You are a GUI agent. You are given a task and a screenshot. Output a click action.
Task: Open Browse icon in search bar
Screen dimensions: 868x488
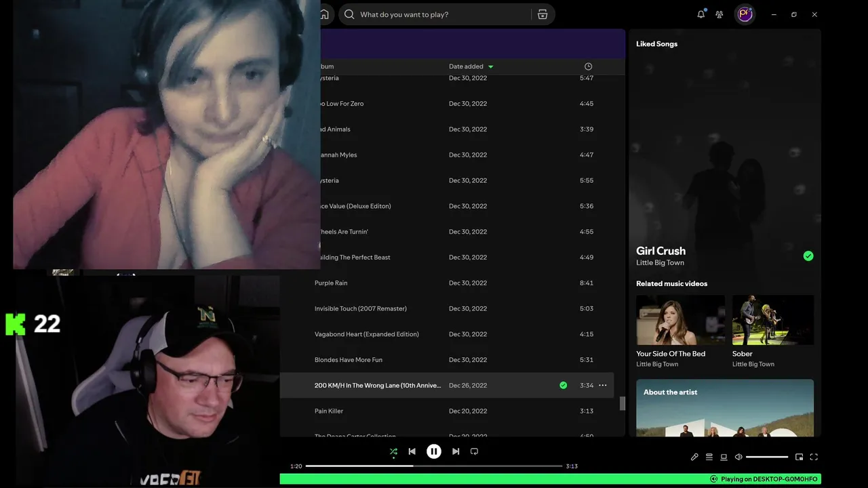click(x=542, y=14)
